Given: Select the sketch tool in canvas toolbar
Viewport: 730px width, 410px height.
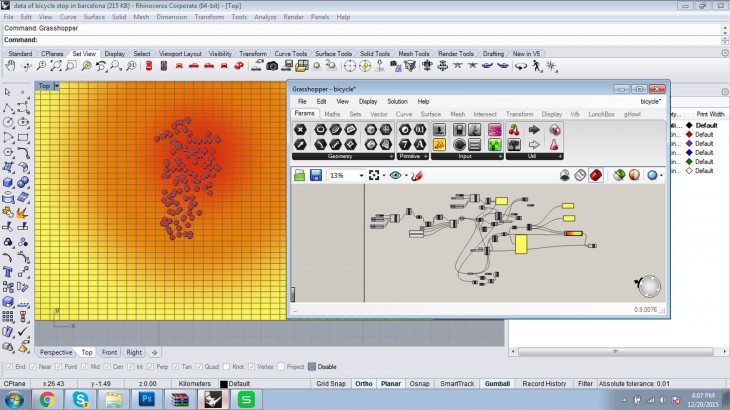Looking at the screenshot, I should [417, 175].
